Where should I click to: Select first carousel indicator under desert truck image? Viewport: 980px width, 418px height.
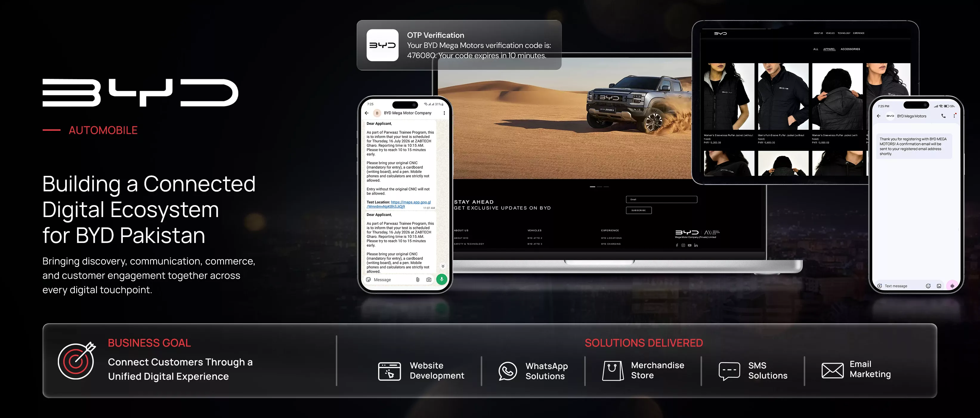point(592,187)
